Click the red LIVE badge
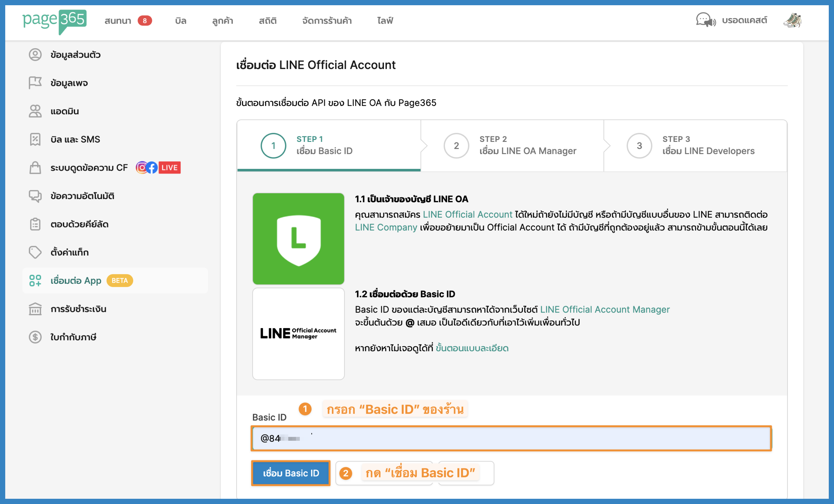 click(x=169, y=167)
